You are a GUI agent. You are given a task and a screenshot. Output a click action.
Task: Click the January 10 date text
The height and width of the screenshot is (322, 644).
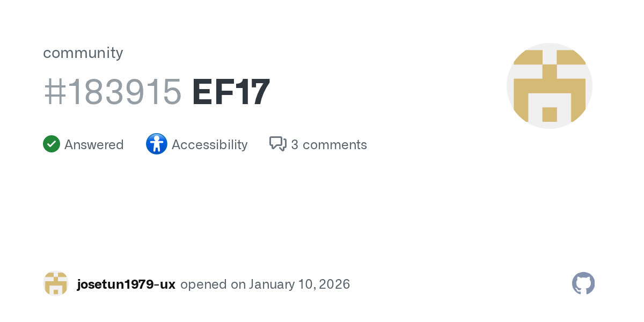(282, 284)
